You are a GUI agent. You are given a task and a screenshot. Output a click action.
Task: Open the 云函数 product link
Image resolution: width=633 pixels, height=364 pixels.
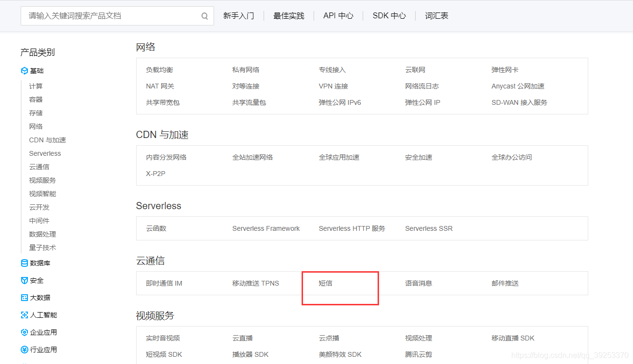(156, 228)
